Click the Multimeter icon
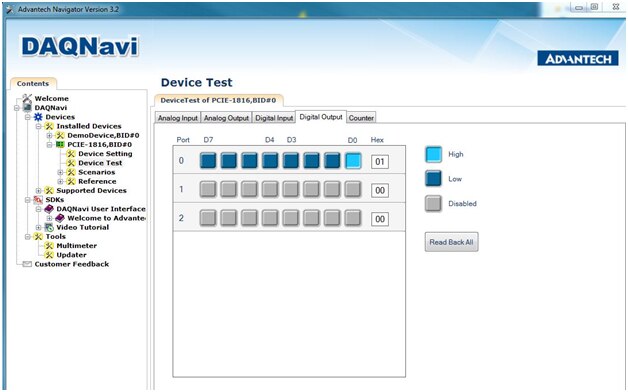The image size is (628, 392). coord(49,246)
